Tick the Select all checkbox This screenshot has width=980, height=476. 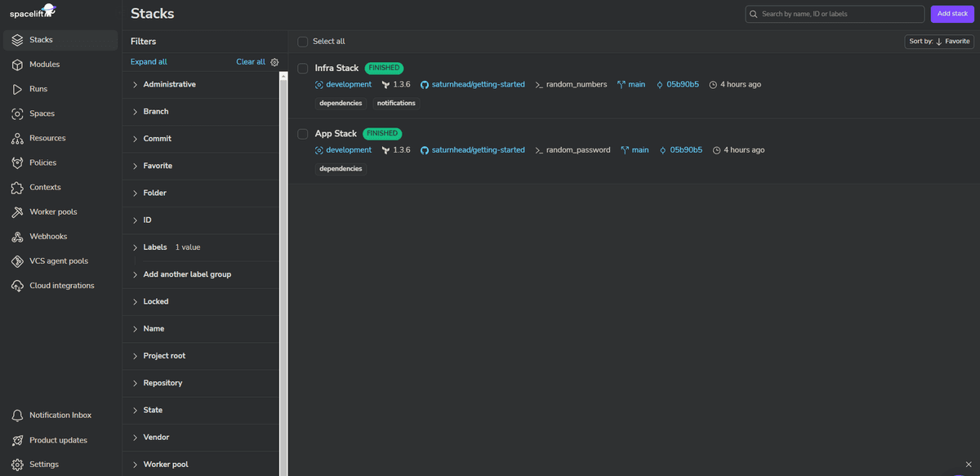point(302,41)
